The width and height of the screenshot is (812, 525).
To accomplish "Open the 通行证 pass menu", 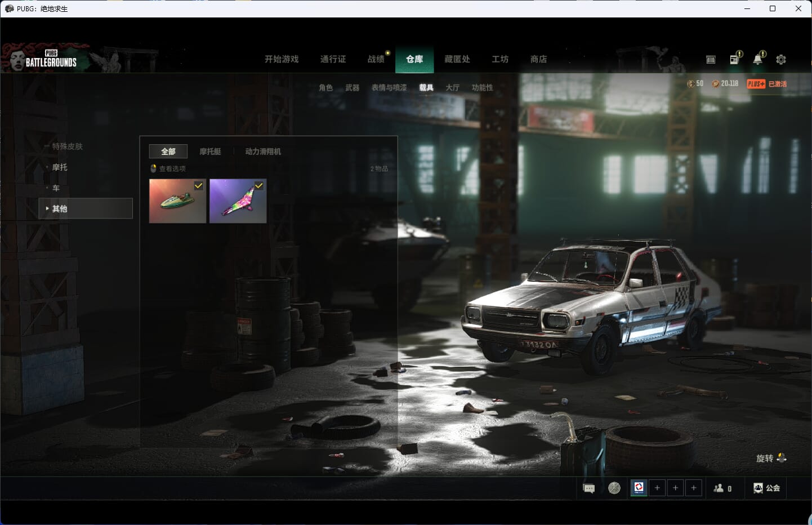I will coord(333,59).
